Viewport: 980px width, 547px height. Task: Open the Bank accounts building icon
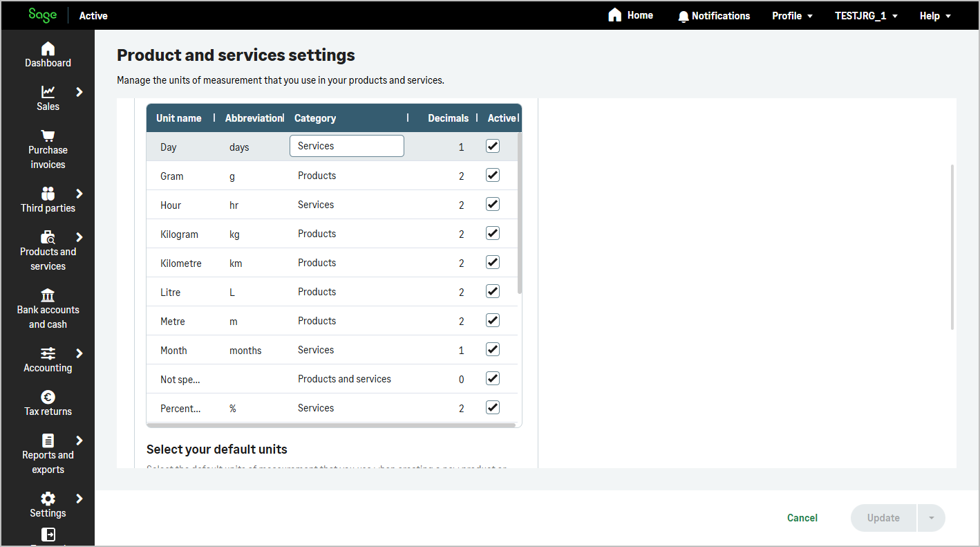pos(48,295)
